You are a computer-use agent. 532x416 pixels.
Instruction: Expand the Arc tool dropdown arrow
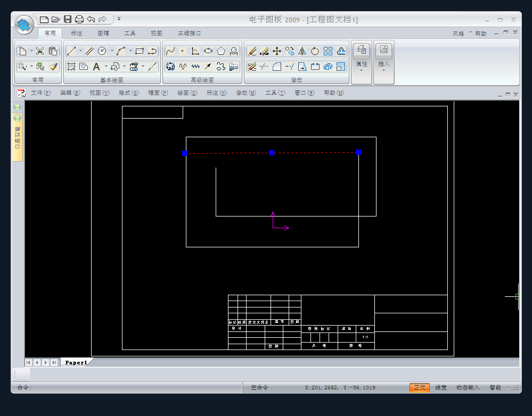[x=130, y=51]
